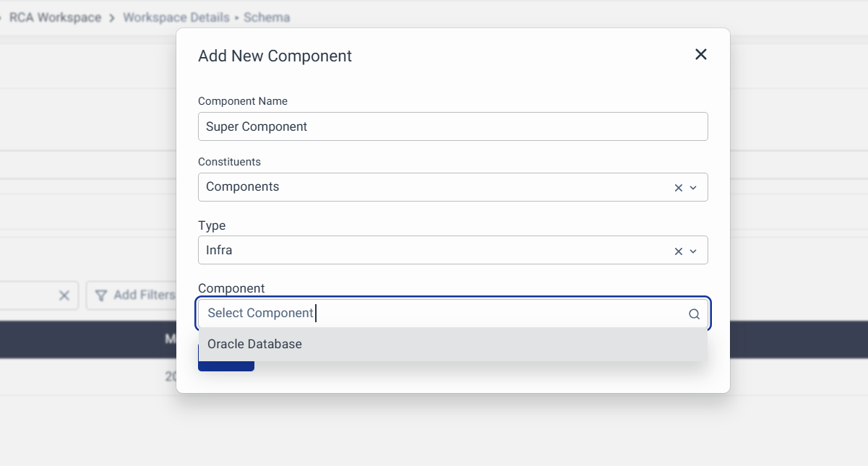Click the background search field left of its X

coord(25,295)
